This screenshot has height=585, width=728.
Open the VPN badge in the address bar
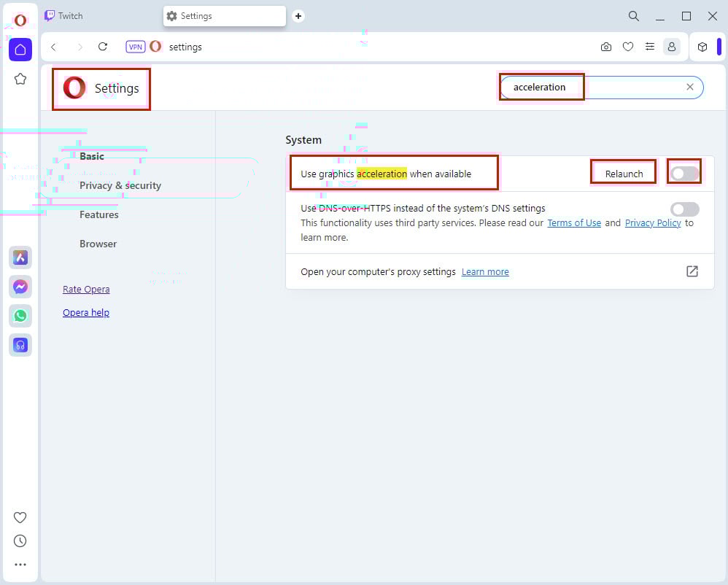[x=136, y=47]
